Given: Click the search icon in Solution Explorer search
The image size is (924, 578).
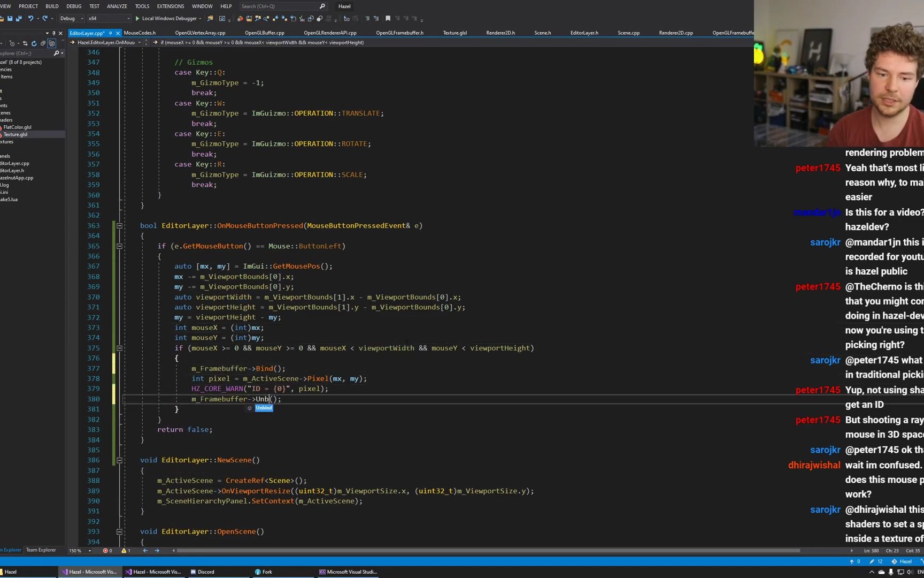Looking at the screenshot, I should 56,54.
